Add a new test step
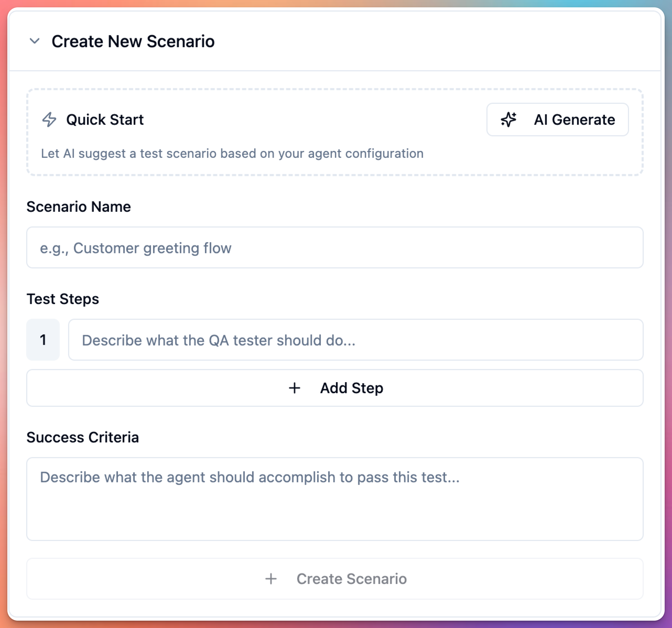 pos(335,388)
